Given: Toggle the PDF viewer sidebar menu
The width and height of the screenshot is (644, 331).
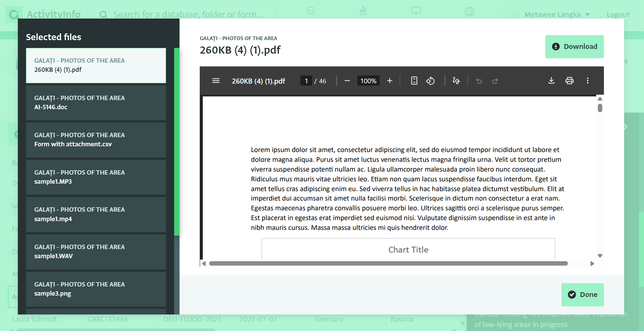Looking at the screenshot, I should pyautogui.click(x=216, y=81).
